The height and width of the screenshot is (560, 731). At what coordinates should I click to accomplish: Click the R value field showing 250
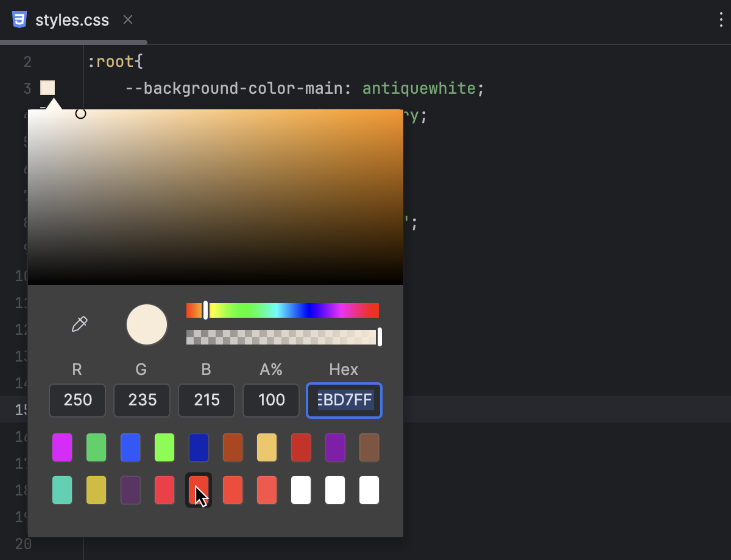click(77, 400)
